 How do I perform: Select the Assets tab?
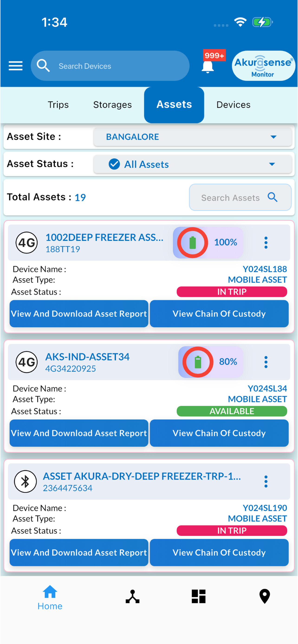click(x=174, y=105)
